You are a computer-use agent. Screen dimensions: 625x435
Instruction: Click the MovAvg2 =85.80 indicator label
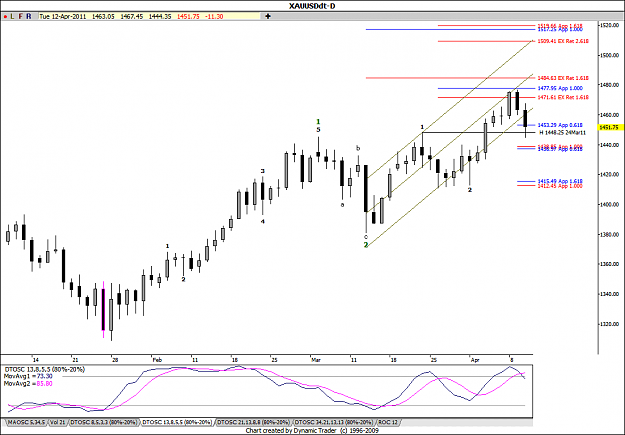tap(28, 384)
